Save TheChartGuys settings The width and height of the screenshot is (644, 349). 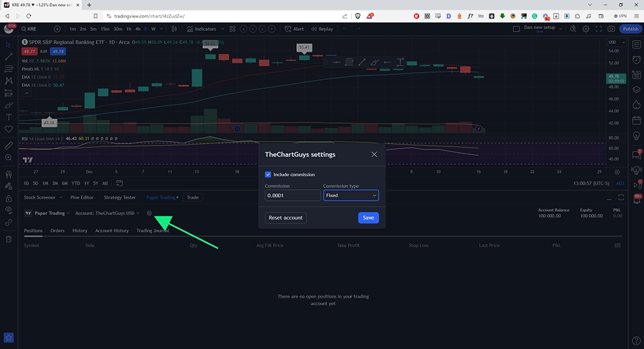point(368,218)
